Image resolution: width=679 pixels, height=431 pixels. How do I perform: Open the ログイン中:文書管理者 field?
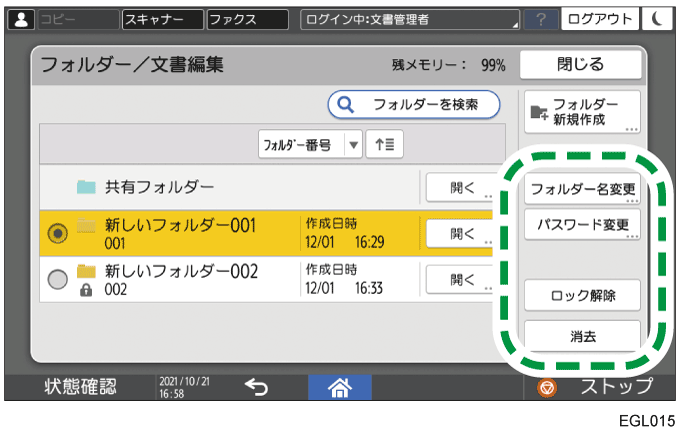[x=410, y=20]
